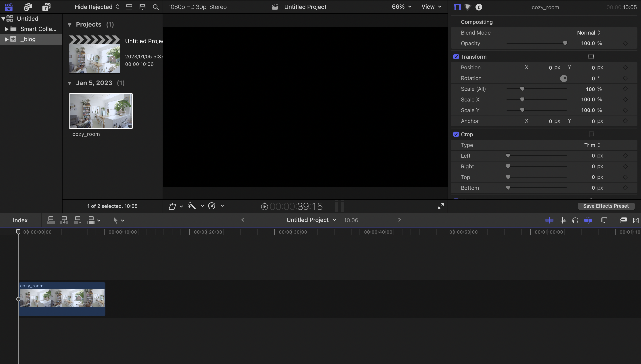Switch to the Color inspector tab
This screenshot has height=364, width=641.
tap(468, 7)
